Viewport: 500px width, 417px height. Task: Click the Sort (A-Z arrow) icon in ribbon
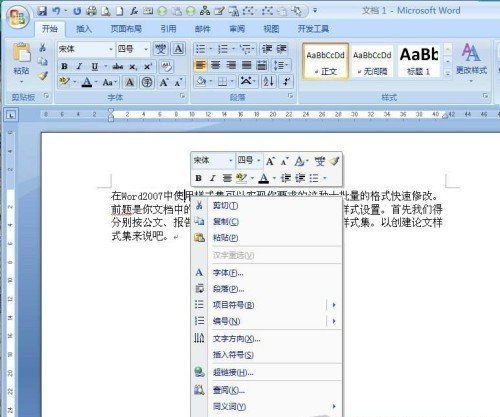[x=269, y=81]
